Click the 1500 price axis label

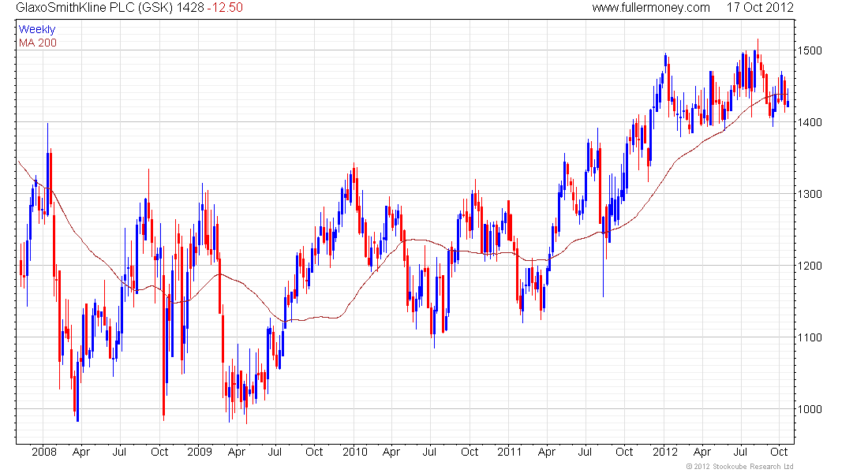tap(810, 50)
